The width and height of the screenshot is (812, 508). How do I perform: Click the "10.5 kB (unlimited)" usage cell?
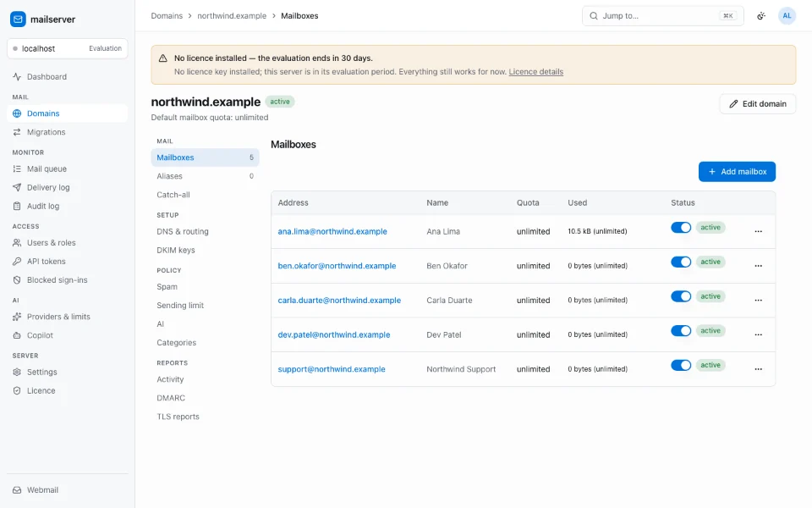597,232
